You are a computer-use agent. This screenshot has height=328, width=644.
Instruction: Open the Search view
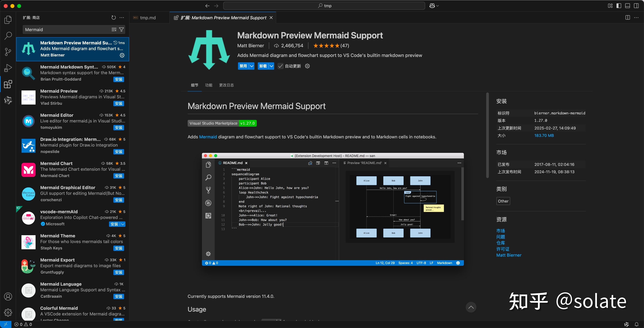tap(8, 36)
